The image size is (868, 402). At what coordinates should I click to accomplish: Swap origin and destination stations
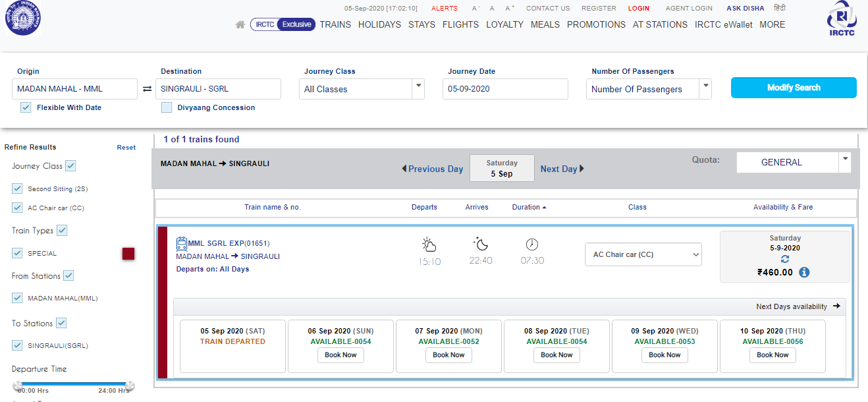click(x=147, y=89)
